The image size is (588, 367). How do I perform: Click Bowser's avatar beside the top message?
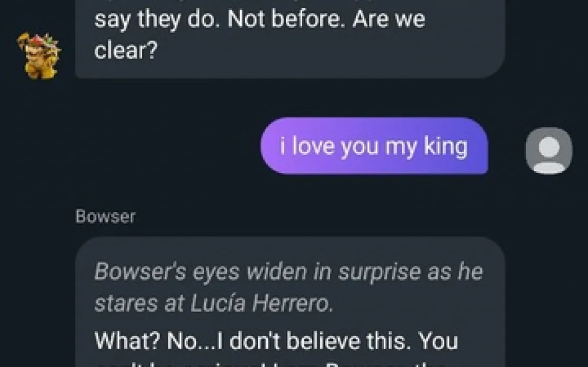click(x=39, y=56)
